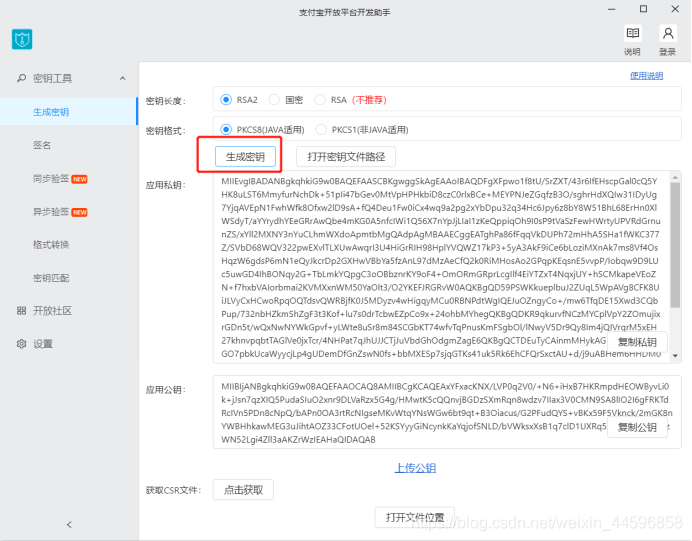Click the window title 支付宝开放平台开发助手
The width and height of the screenshot is (692, 541).
pos(345,12)
